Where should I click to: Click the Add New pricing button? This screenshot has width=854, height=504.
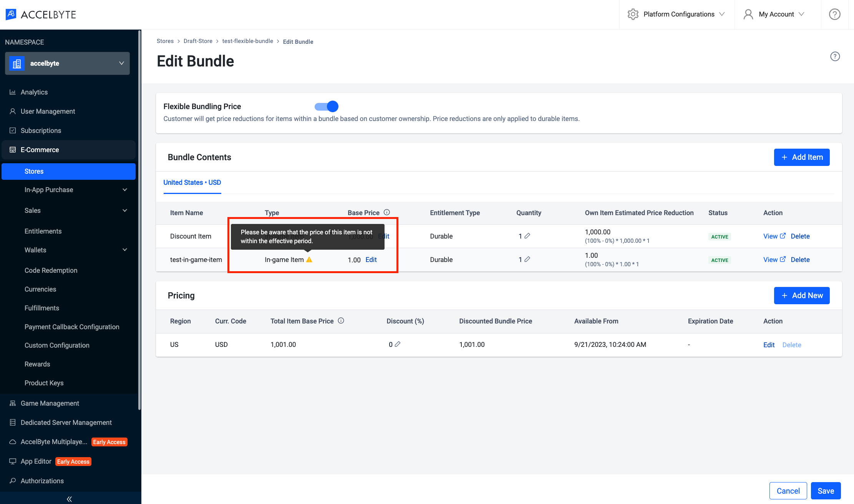802,295
